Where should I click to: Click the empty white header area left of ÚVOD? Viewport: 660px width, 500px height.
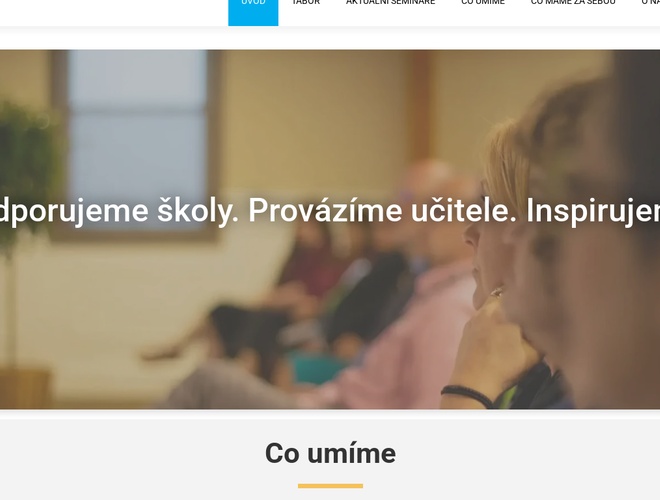(114, 12)
